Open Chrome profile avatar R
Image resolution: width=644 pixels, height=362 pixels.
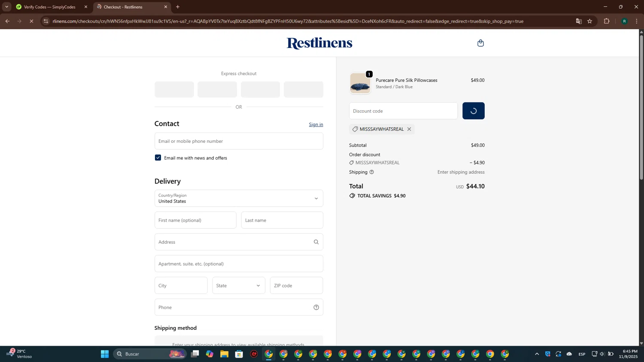(x=624, y=21)
